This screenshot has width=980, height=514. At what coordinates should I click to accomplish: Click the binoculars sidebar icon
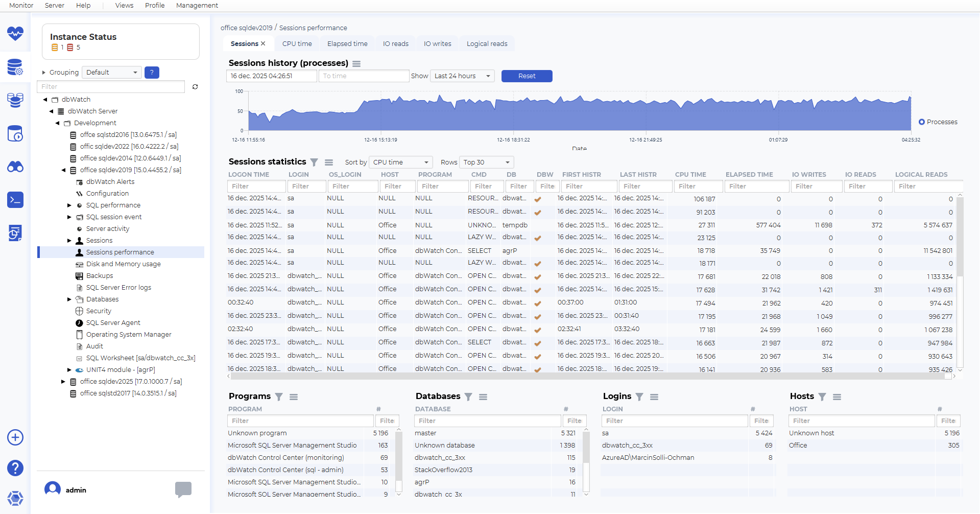(15, 167)
